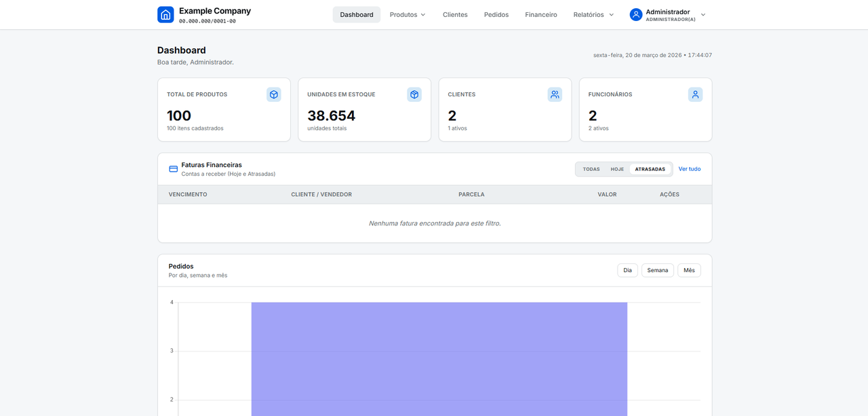This screenshot has height=416, width=868.
Task: Click the box icon in Unidades em Estoque card
Action: 414,94
